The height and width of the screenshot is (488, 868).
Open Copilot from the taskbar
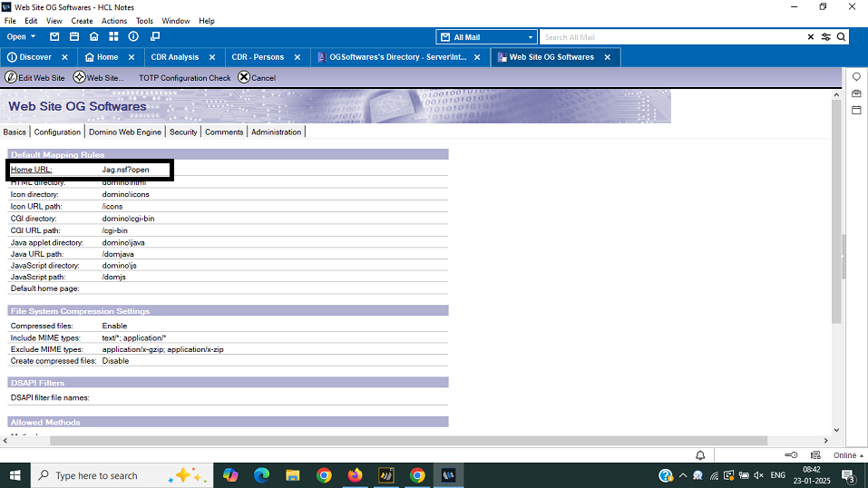coord(230,475)
